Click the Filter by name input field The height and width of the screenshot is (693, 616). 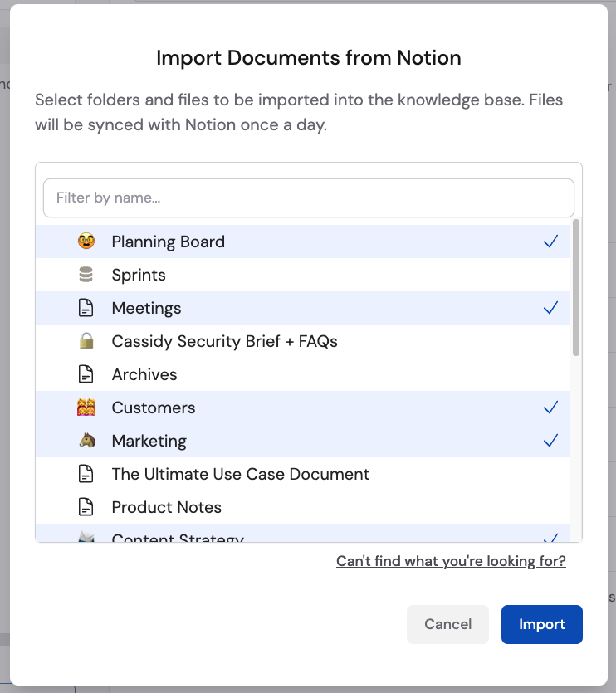(307, 198)
